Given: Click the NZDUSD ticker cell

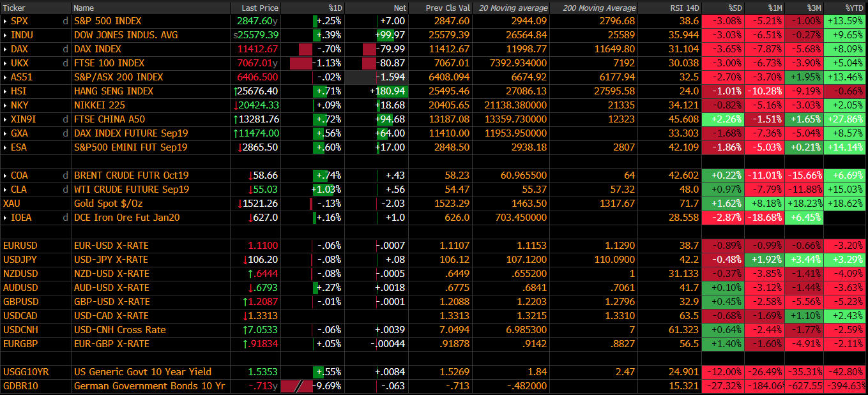Looking at the screenshot, I should click(36, 274).
